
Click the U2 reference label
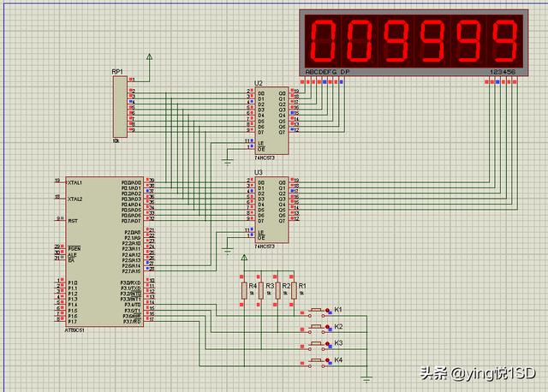(x=259, y=83)
